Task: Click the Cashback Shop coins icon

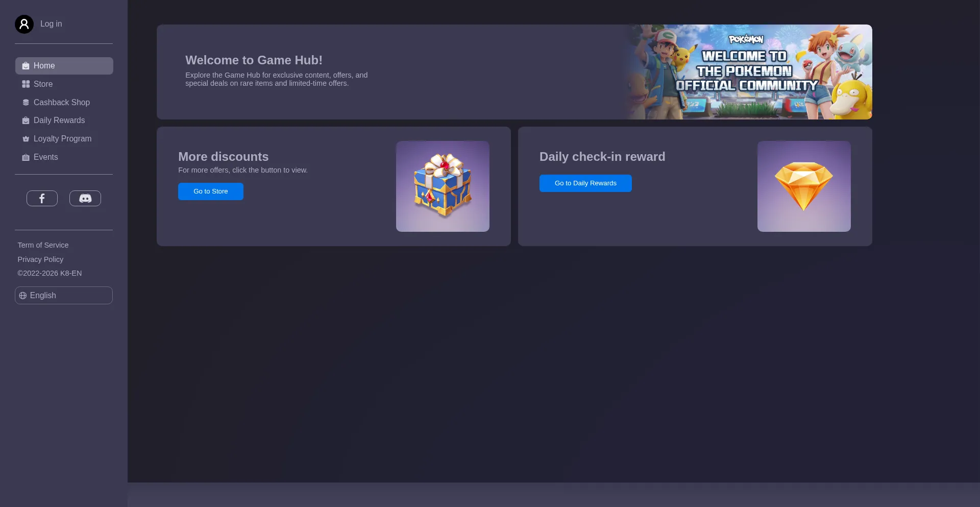Action: pos(26,103)
